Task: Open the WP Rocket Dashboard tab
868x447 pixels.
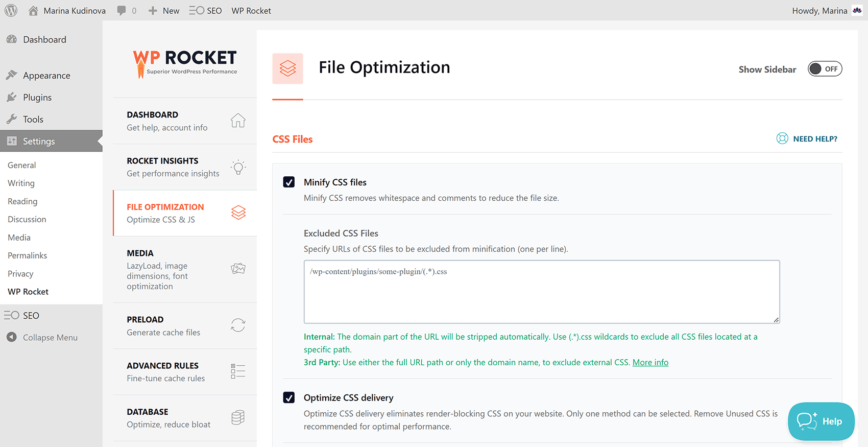Action: [x=185, y=121]
